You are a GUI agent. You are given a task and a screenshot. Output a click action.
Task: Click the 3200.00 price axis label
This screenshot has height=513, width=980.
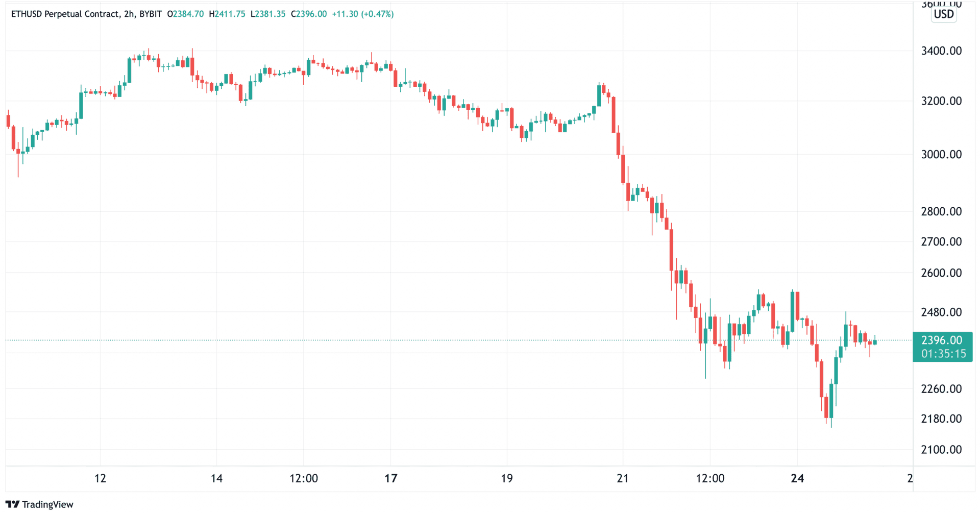pos(941,101)
